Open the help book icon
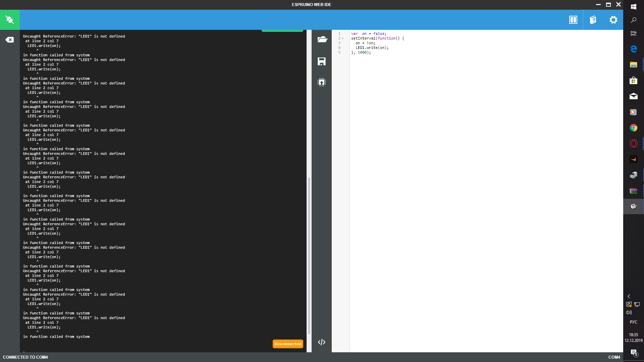This screenshot has height=362, width=644. [593, 20]
